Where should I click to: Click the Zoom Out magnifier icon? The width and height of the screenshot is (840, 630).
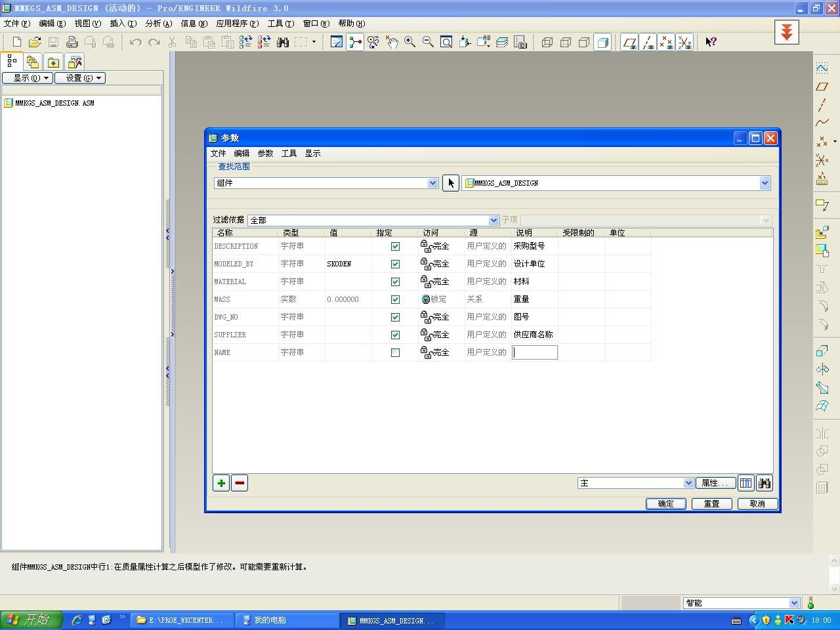pos(429,42)
